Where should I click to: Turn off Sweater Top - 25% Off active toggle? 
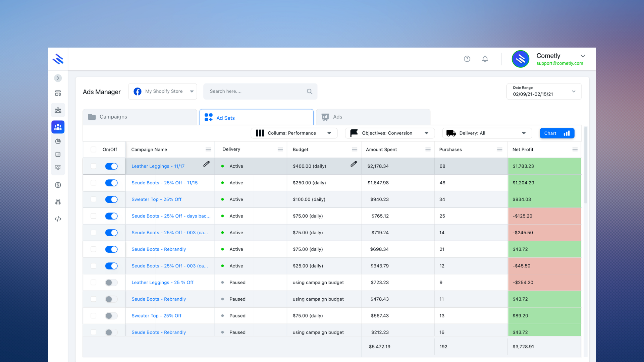[111, 199]
